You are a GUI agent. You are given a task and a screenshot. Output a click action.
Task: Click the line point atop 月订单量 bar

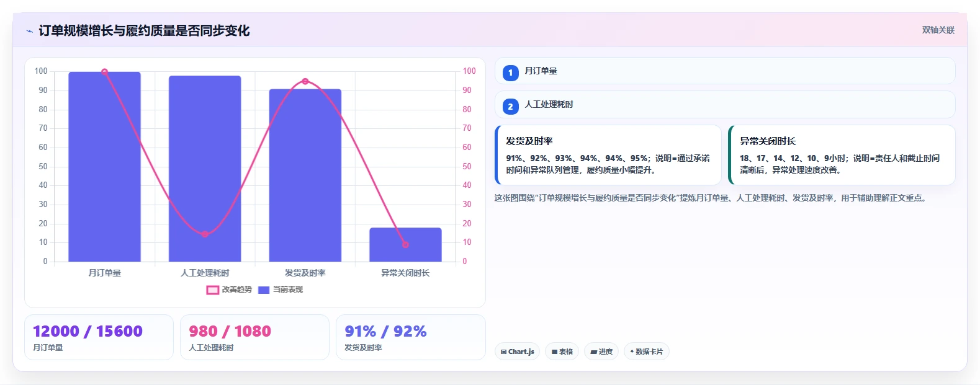pyautogui.click(x=104, y=72)
